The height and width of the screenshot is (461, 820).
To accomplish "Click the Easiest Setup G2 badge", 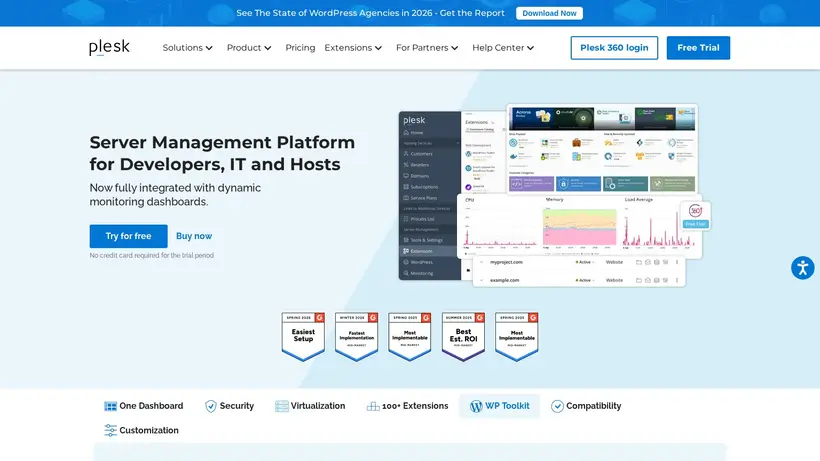I will [x=303, y=337].
